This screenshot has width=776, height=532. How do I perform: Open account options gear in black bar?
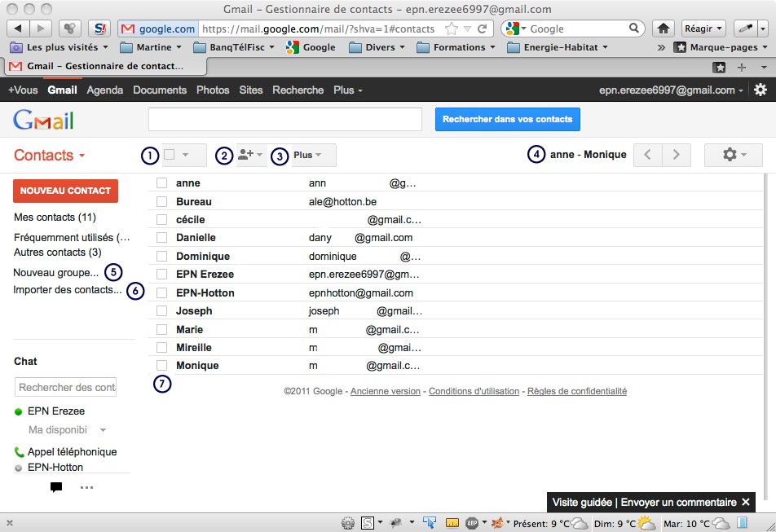tap(761, 90)
